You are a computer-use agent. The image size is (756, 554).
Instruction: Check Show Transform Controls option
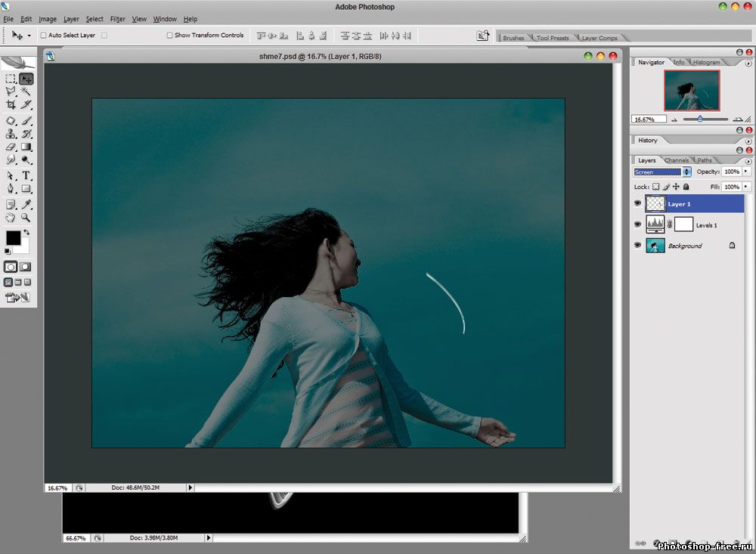(169, 36)
